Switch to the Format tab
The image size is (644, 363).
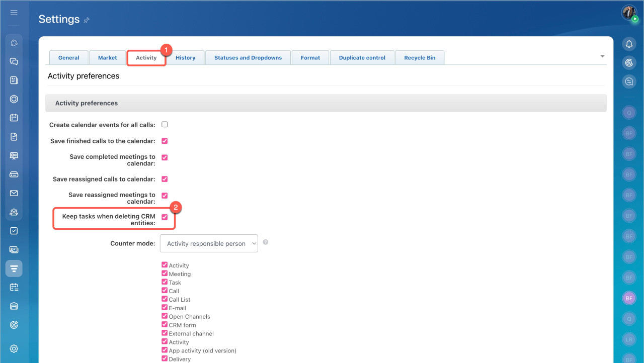tap(310, 58)
